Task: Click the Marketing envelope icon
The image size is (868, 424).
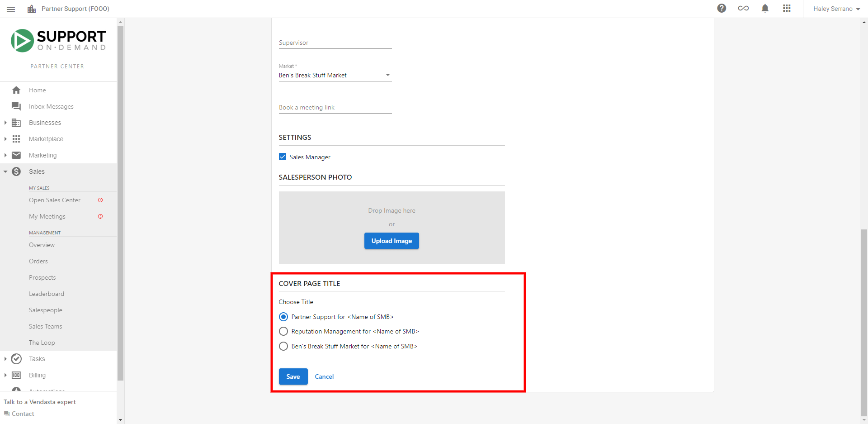Action: pyautogui.click(x=16, y=155)
